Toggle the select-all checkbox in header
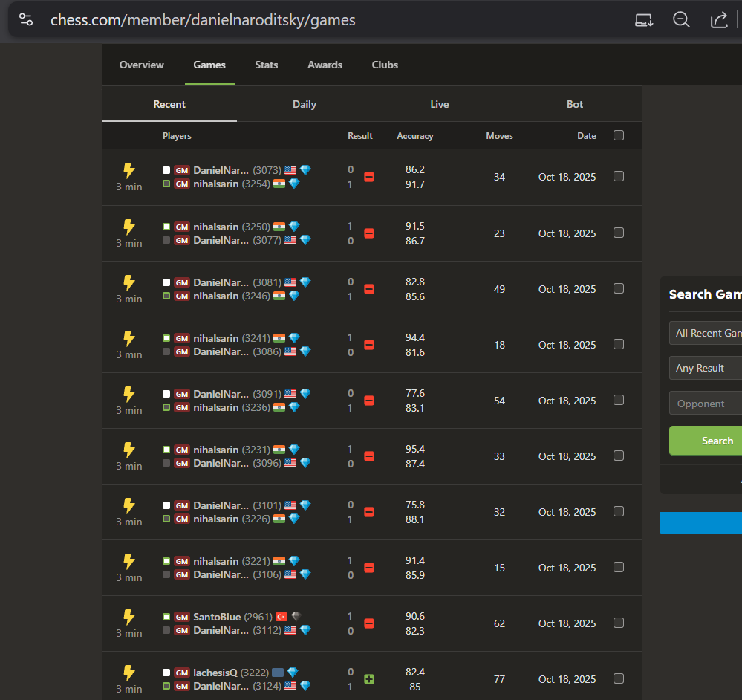This screenshot has height=700, width=742. pyautogui.click(x=619, y=135)
